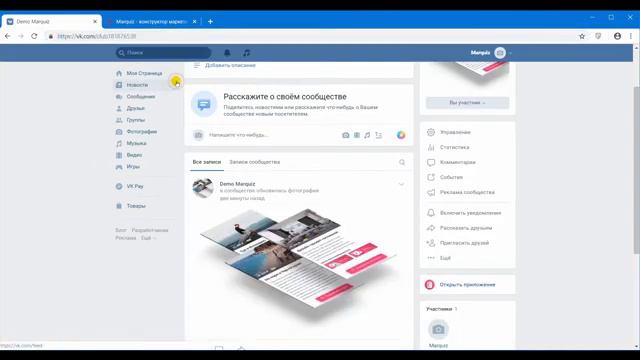Open a new browser tab
This screenshot has height=360, width=640.
tap(210, 21)
